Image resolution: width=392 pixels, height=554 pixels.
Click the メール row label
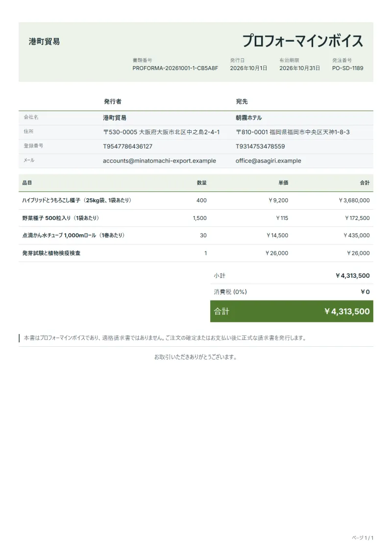coord(29,160)
